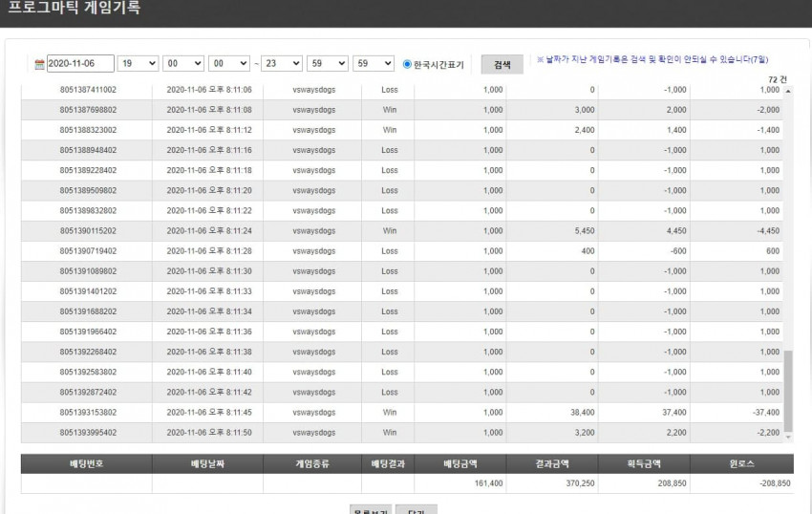The width and height of the screenshot is (812, 514).
Task: Open the calendar date picker icon
Action: coord(39,64)
